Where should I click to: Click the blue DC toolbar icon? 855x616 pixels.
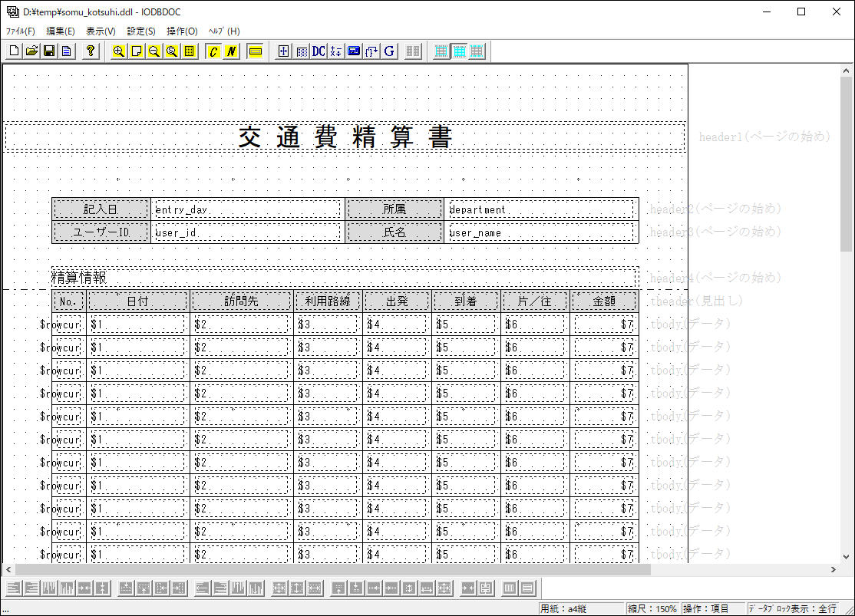coord(319,51)
